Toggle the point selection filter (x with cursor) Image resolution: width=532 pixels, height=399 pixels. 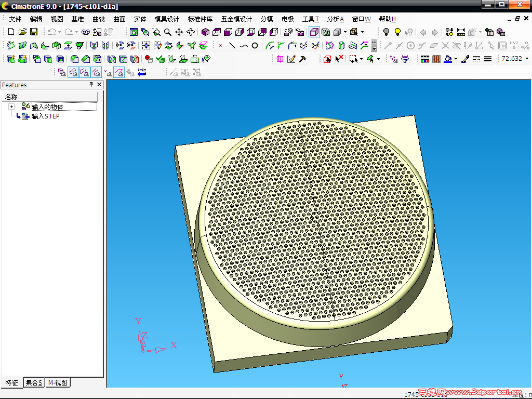point(108,72)
